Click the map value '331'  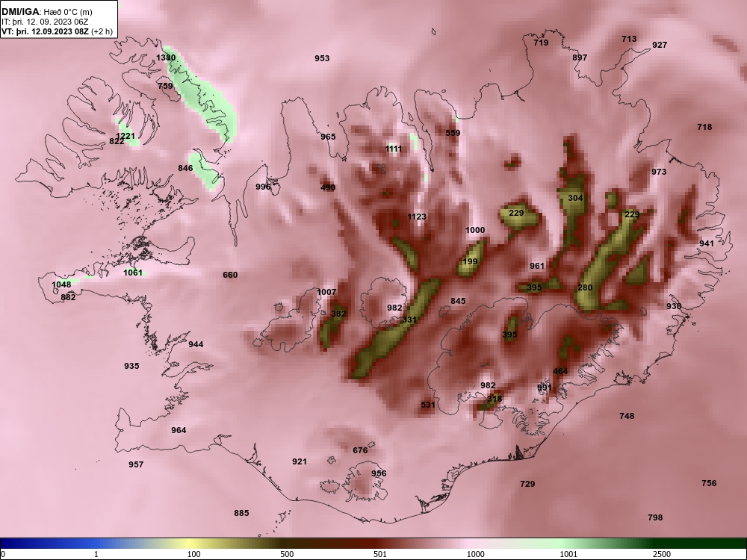[x=409, y=320]
